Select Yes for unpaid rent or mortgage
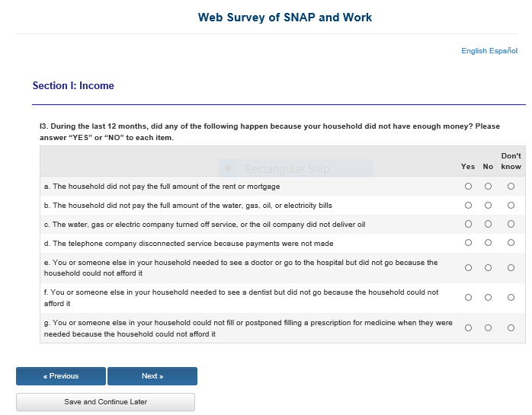Screen dimensions: 532x415 tap(468, 186)
